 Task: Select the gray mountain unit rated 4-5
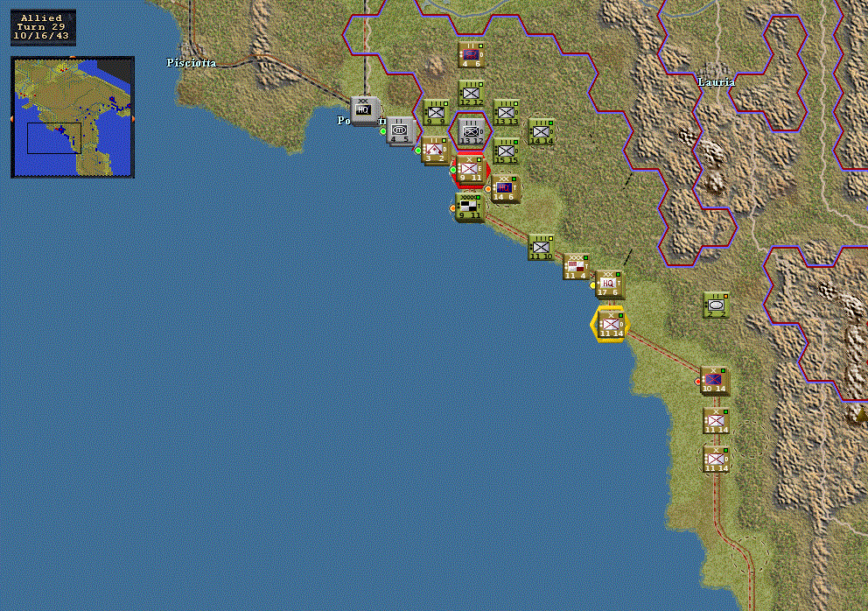coord(400,130)
